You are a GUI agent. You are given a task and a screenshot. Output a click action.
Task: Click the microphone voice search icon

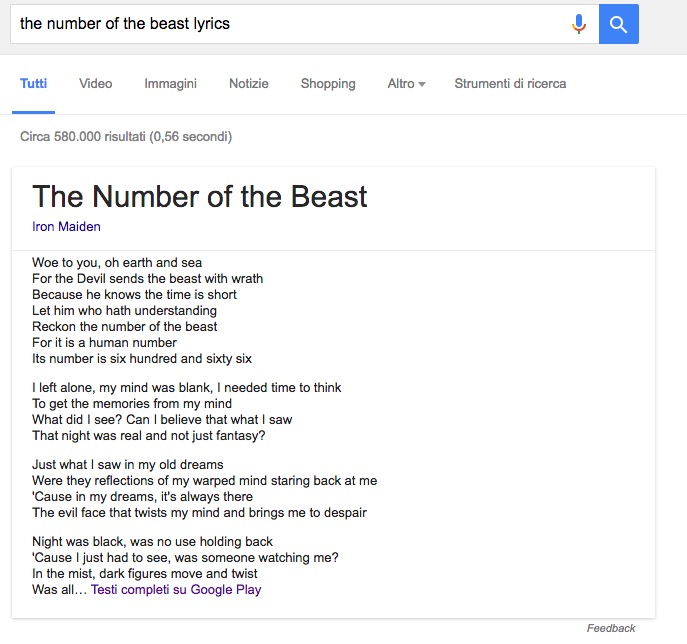[x=579, y=24]
